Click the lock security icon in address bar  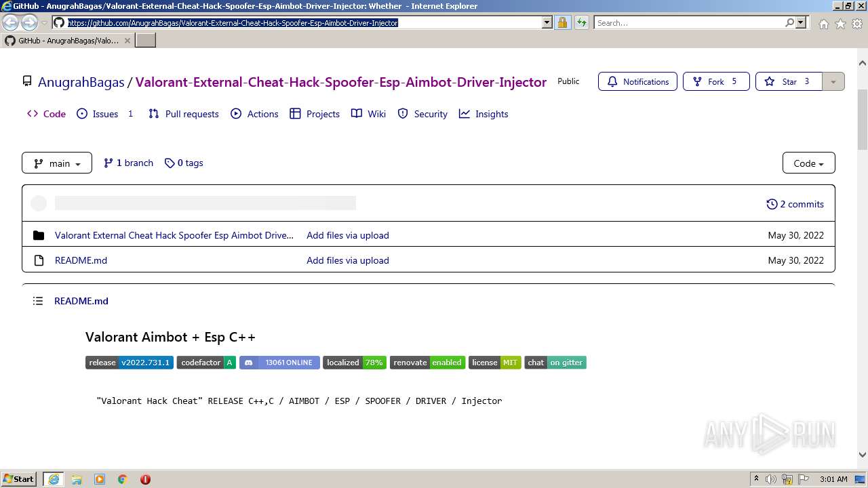562,22
